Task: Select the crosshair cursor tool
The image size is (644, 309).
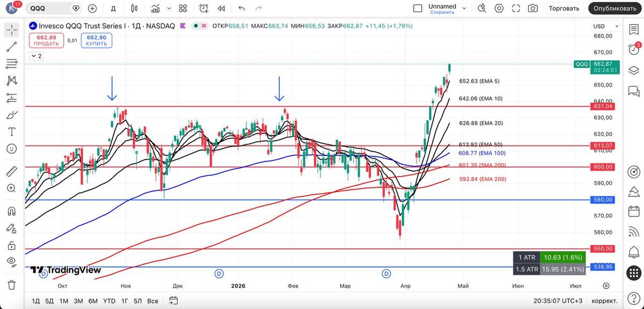Action: (x=12, y=30)
